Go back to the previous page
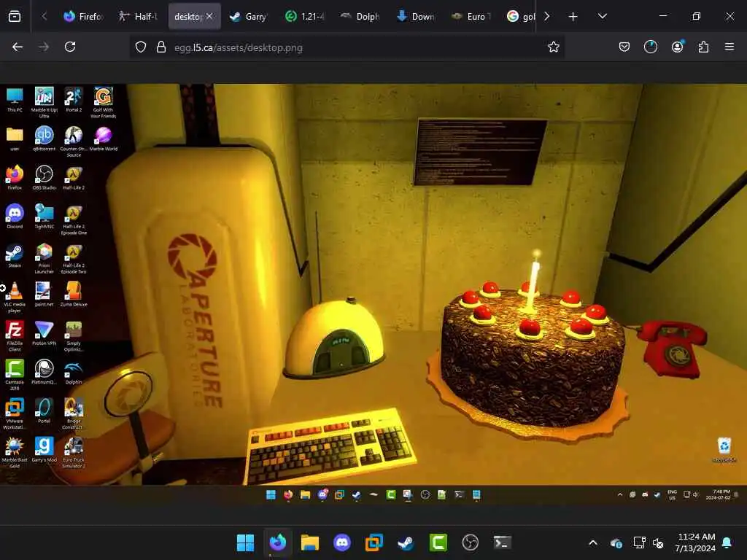This screenshot has width=747, height=560. [18, 47]
